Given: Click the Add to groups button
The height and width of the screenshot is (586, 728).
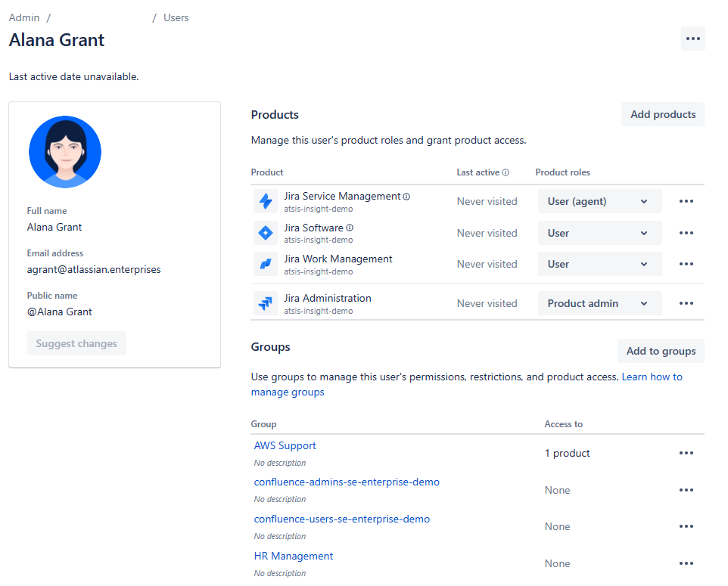Looking at the screenshot, I should pyautogui.click(x=661, y=351).
